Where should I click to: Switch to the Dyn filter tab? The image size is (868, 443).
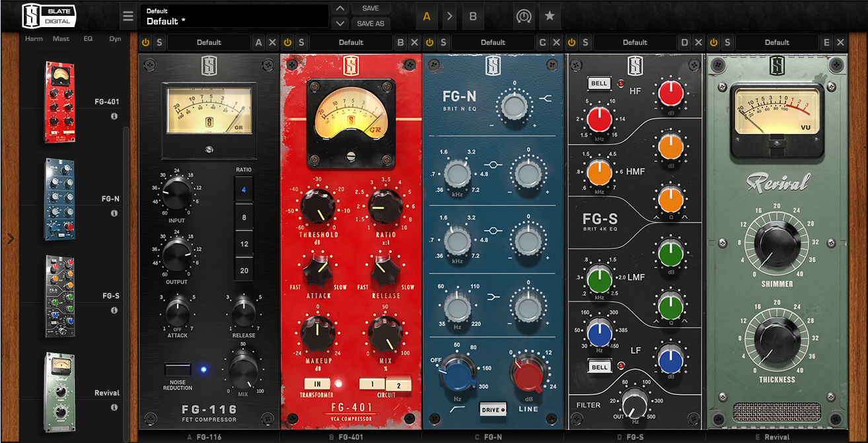pos(115,38)
